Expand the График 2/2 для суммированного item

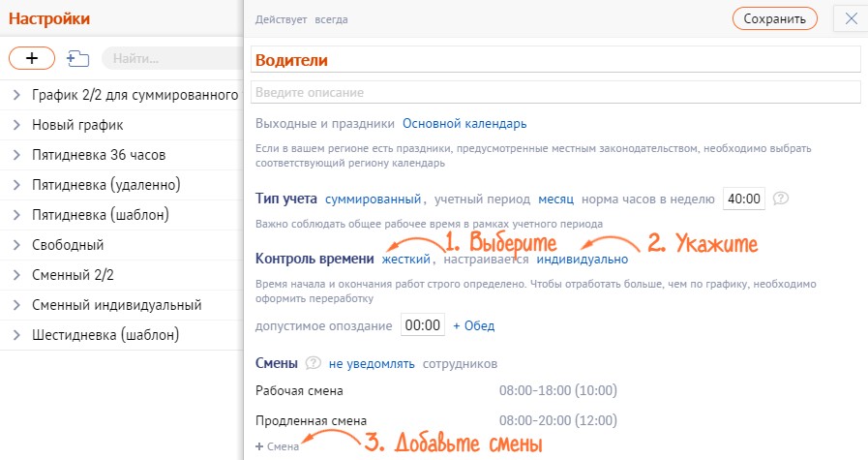coord(16,95)
